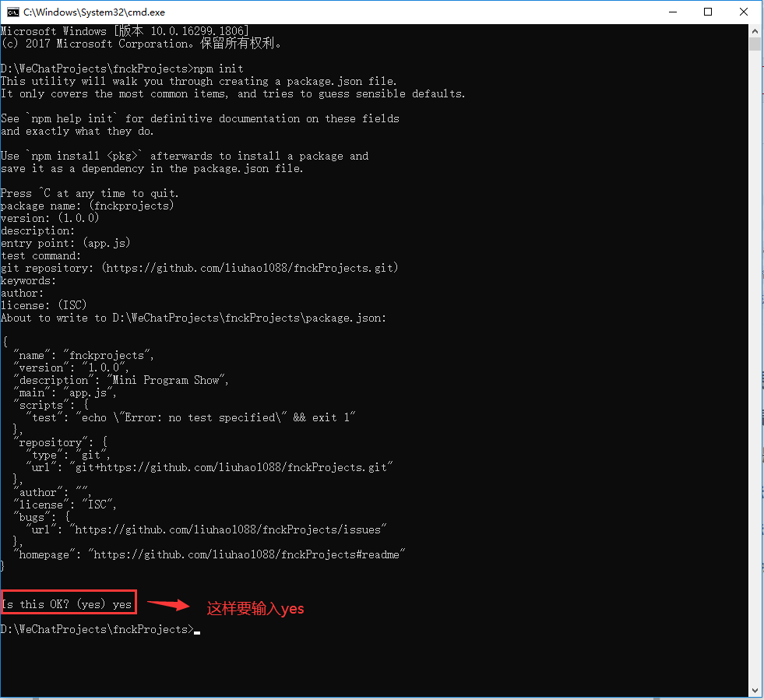Click the 'Press ^C at any time to quit.' line
Screen dimensions: 764x700
pos(90,193)
